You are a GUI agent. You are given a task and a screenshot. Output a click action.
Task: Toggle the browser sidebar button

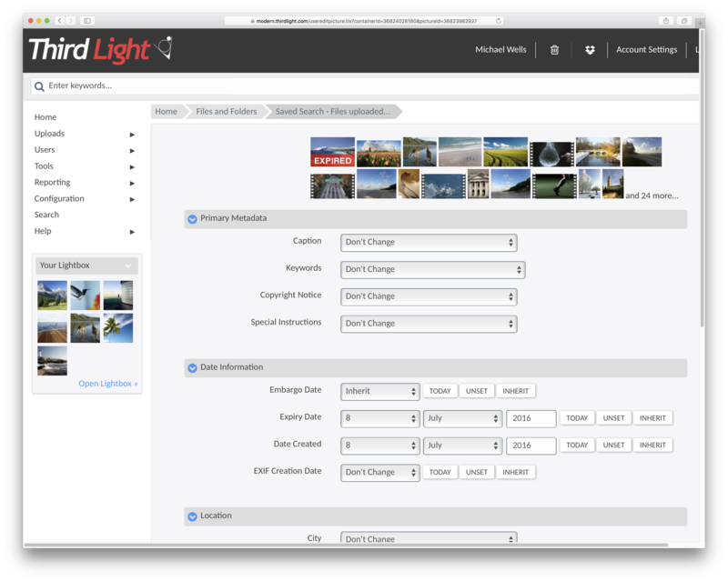86,20
